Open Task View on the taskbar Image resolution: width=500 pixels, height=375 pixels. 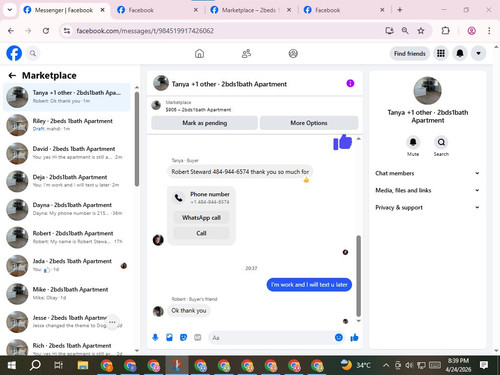pos(59,365)
